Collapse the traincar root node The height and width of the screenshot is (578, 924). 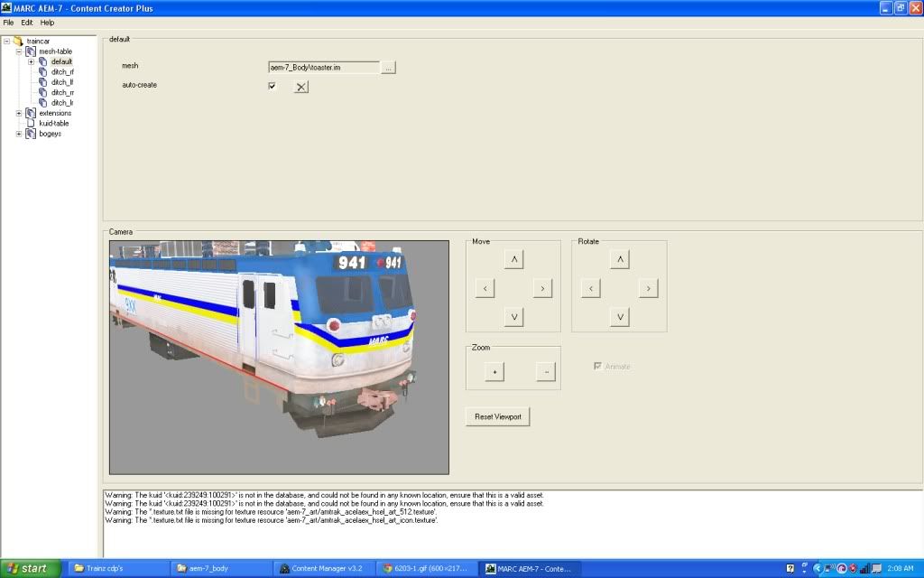point(7,42)
